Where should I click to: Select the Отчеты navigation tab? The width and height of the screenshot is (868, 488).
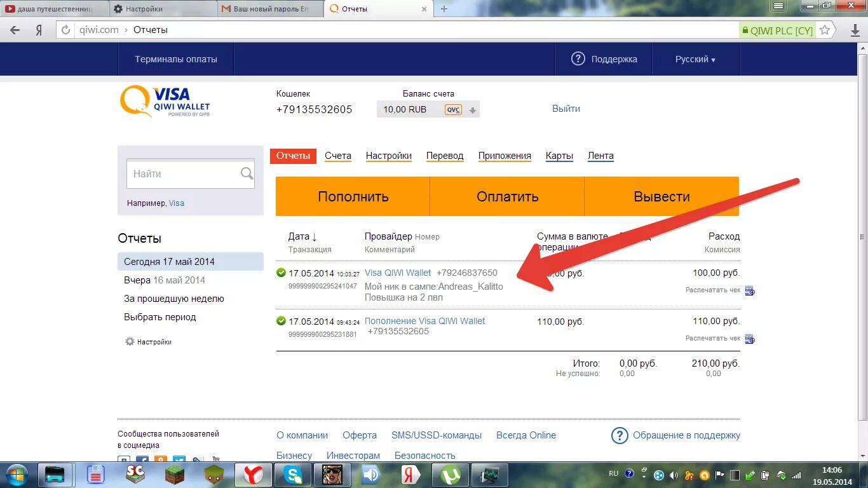tap(293, 156)
